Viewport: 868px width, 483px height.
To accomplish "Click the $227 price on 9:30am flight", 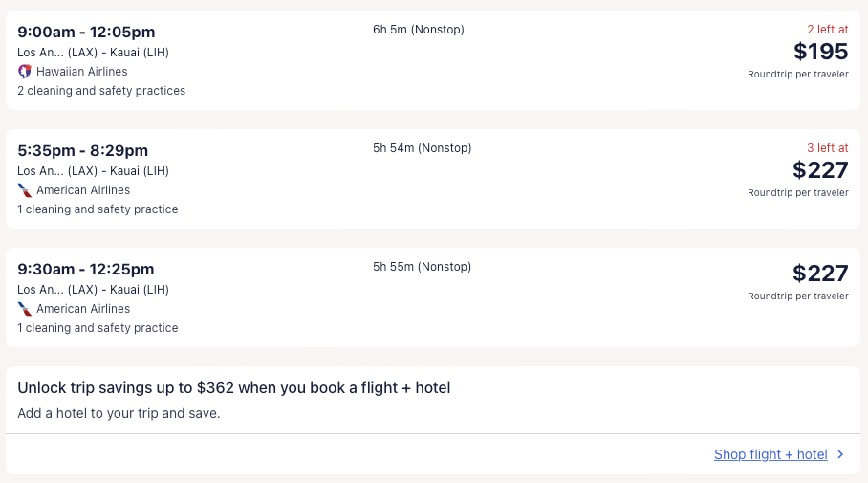I will click(820, 274).
